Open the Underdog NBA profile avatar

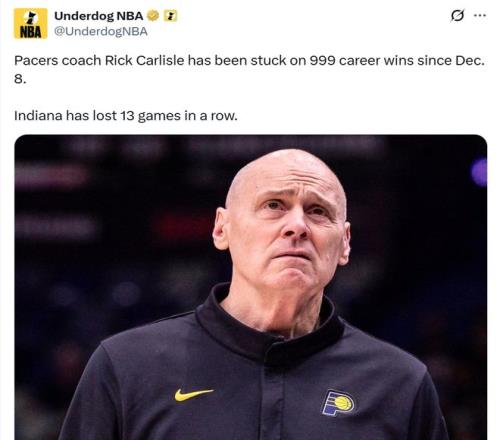click(x=30, y=23)
